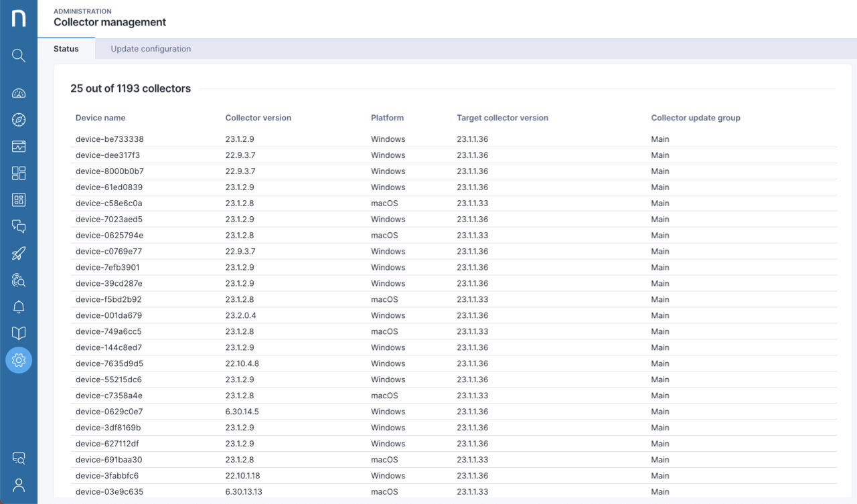Viewport: 857px width, 504px height.
Task: Click device-001da679 in the table
Action: [109, 315]
